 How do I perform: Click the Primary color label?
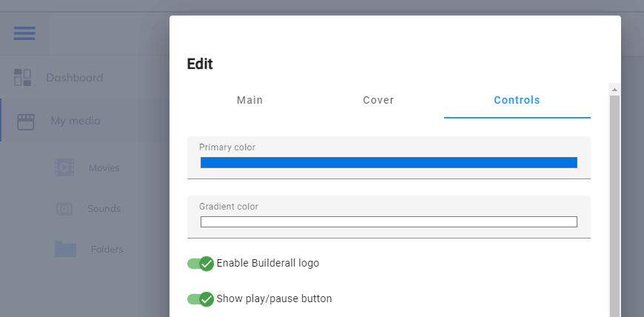[x=227, y=147]
